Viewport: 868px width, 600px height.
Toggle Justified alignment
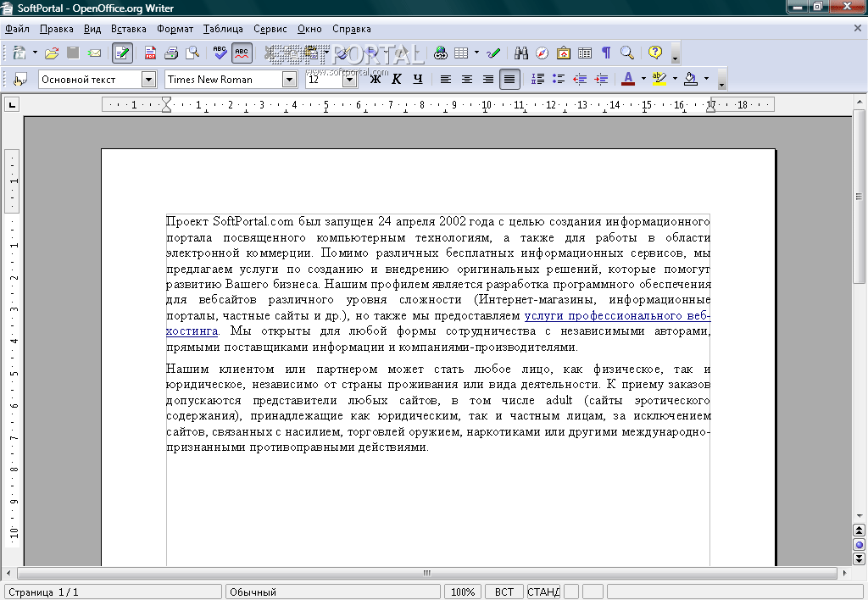[509, 79]
